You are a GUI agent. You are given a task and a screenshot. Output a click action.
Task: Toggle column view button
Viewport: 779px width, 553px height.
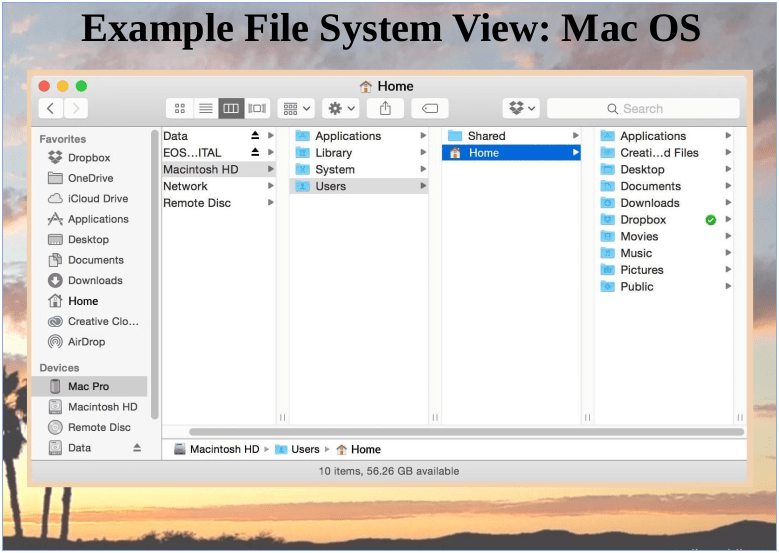[x=231, y=108]
